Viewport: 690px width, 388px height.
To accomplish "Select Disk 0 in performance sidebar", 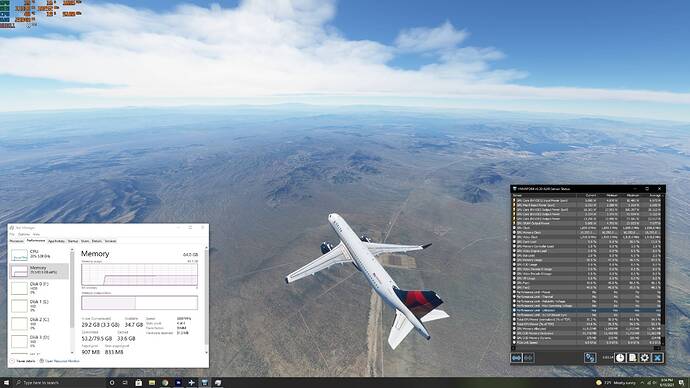I will [39, 288].
